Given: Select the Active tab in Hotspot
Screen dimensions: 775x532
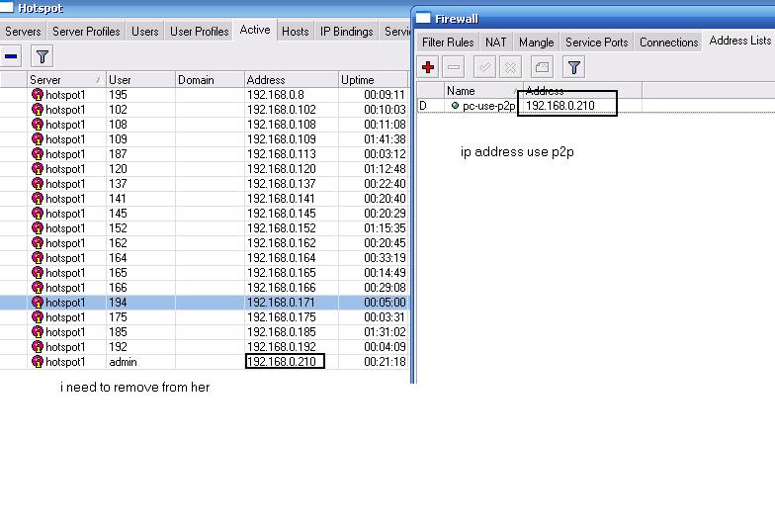Looking at the screenshot, I should point(255,30).
